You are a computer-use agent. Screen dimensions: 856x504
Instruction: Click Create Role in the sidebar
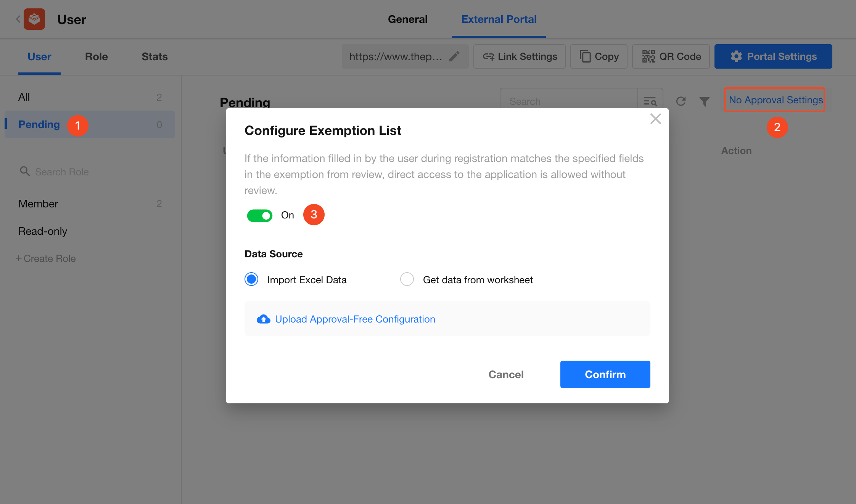[x=46, y=258]
